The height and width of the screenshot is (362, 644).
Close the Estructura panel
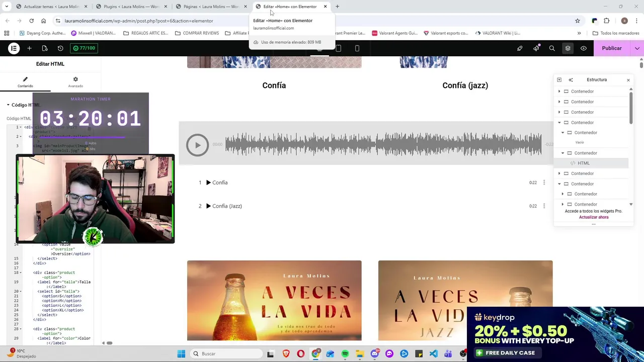pyautogui.click(x=628, y=80)
